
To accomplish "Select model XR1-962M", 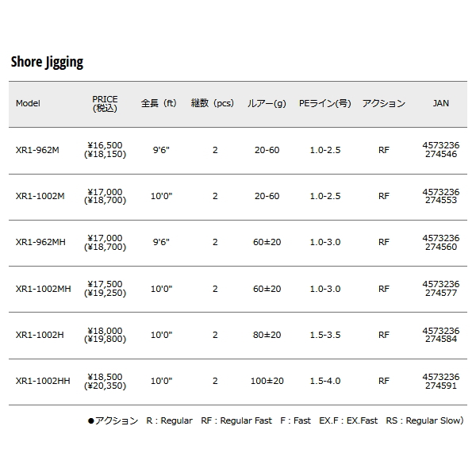I will [37, 150].
